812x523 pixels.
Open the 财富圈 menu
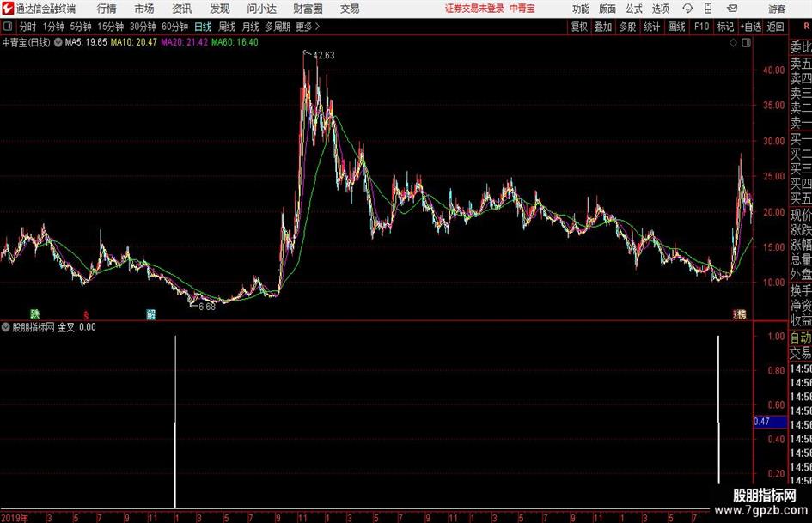pyautogui.click(x=308, y=9)
